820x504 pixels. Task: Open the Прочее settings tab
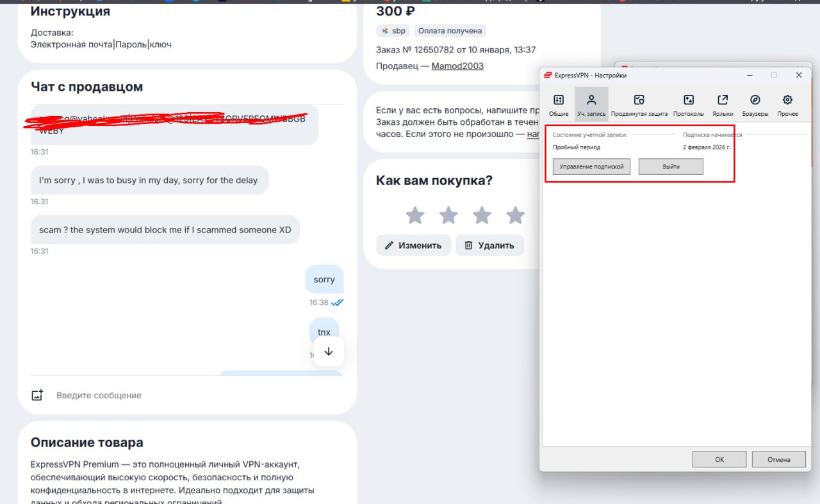[x=787, y=104]
